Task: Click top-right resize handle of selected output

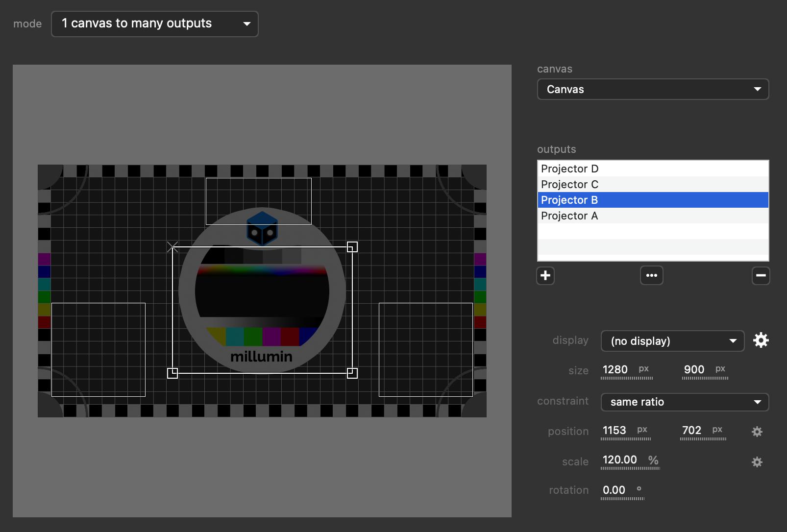Action: [x=352, y=247]
